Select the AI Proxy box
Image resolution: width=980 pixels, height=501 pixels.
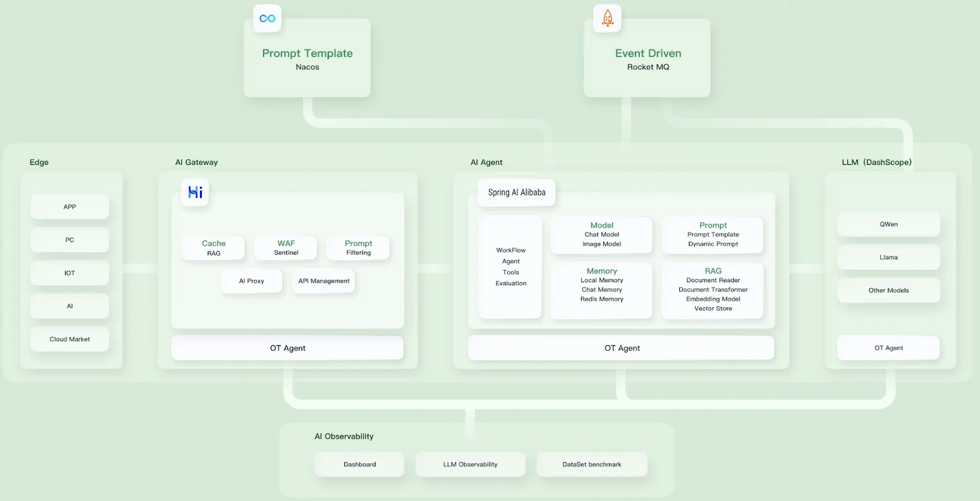(x=252, y=281)
